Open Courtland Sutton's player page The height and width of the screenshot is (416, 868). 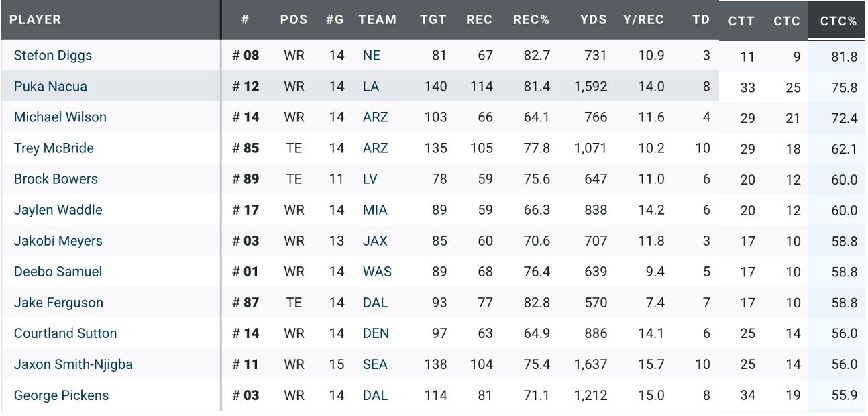click(x=65, y=333)
